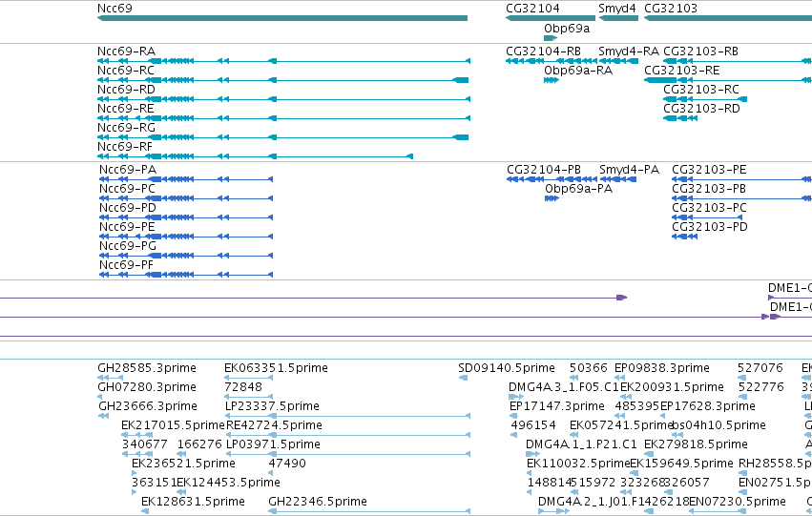The height and width of the screenshot is (516, 812).
Task: Click transcript Ncc69-RG
Action: tap(282, 137)
